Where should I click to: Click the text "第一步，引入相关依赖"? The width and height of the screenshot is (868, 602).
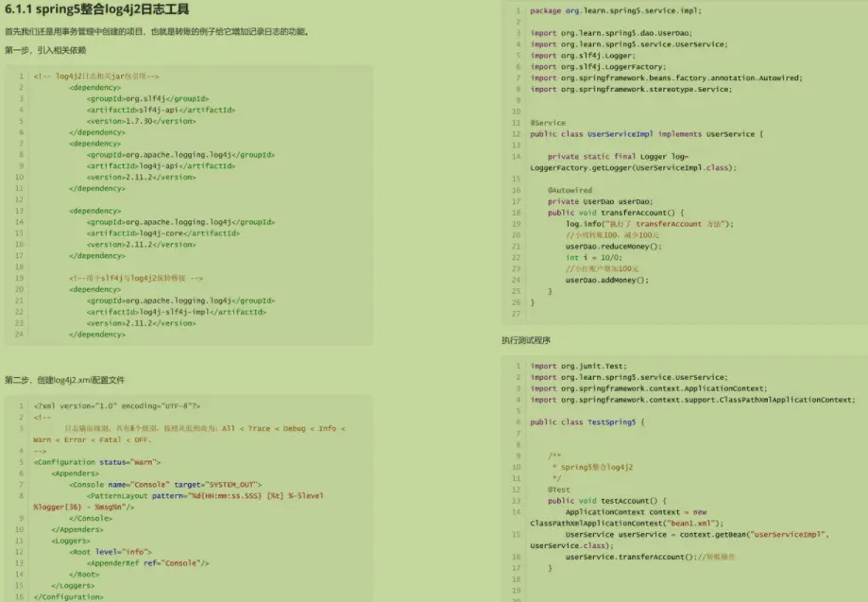[45, 50]
